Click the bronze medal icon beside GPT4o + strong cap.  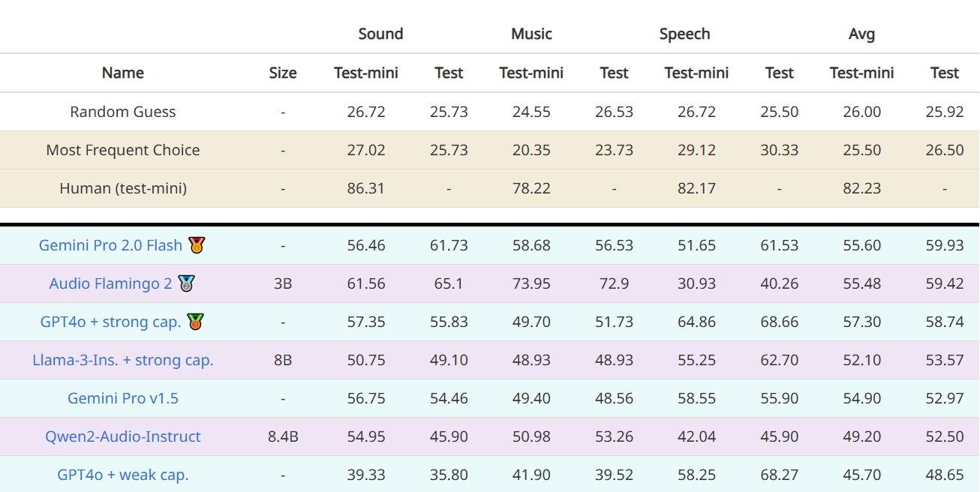coord(195,322)
